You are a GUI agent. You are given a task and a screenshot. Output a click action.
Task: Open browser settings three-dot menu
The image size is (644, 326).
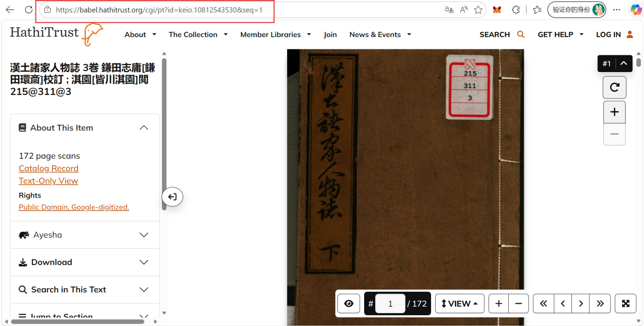point(617,10)
